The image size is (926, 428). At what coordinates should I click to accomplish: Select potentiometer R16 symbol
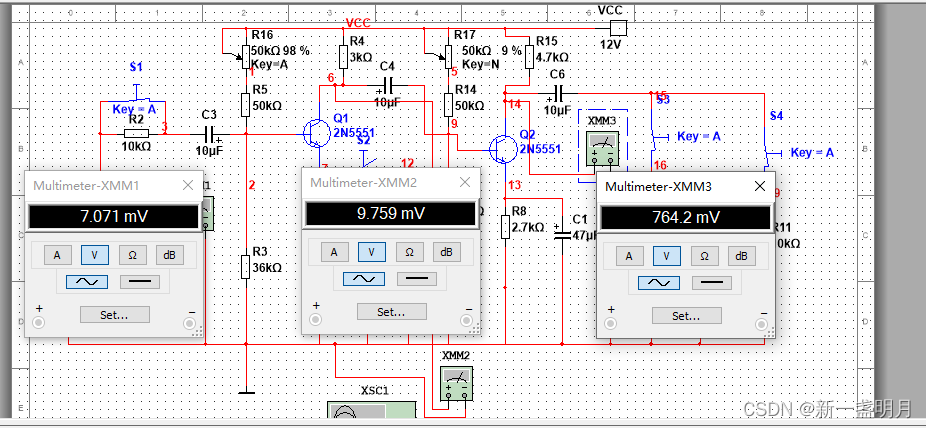[x=245, y=57]
